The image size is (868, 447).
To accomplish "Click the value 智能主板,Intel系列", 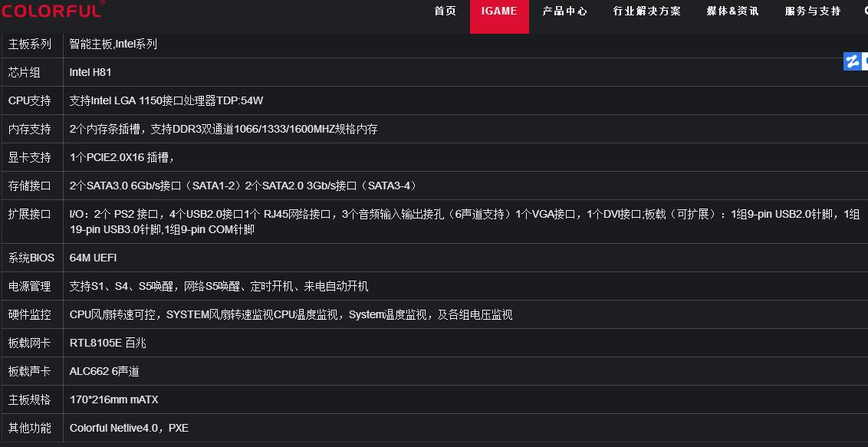I will point(113,44).
